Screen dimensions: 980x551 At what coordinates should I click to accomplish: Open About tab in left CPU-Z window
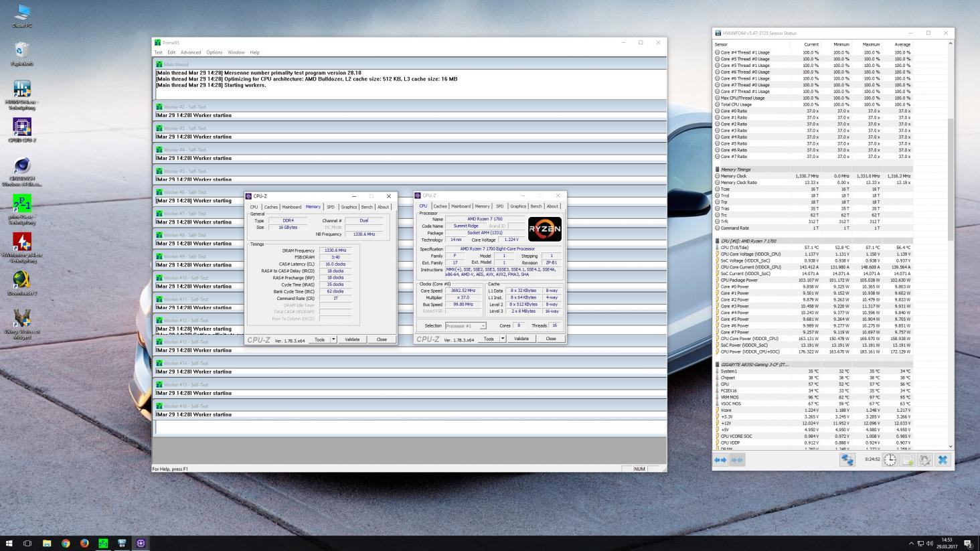(x=383, y=207)
